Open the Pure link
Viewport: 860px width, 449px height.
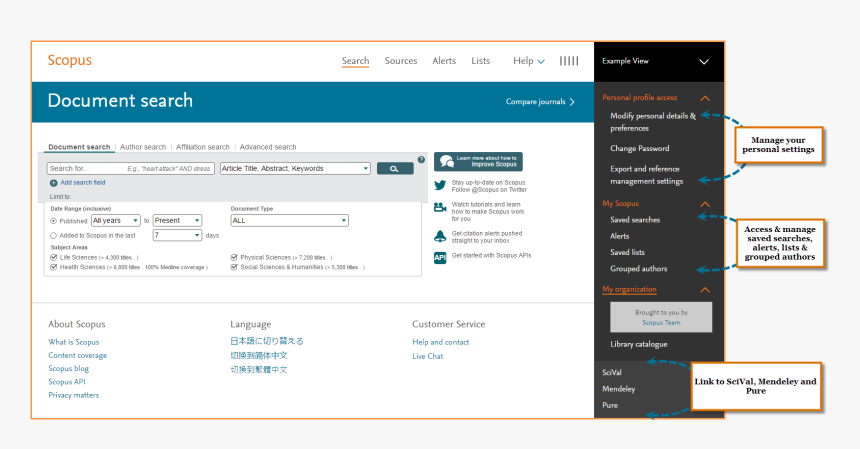610,406
